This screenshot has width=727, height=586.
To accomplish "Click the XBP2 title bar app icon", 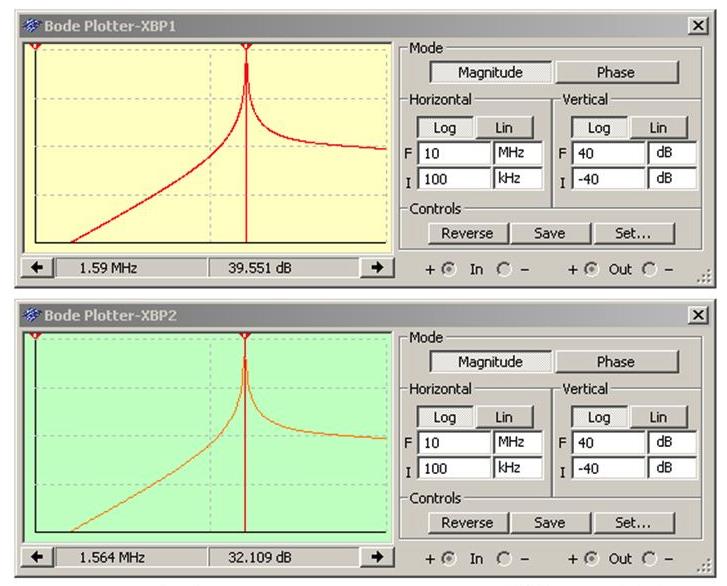I will tap(32, 315).
